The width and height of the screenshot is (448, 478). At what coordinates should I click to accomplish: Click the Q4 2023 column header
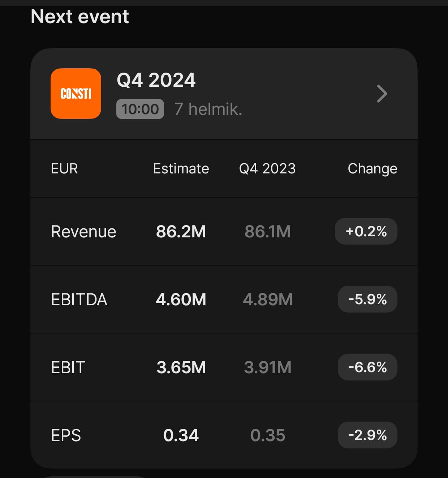[267, 169]
